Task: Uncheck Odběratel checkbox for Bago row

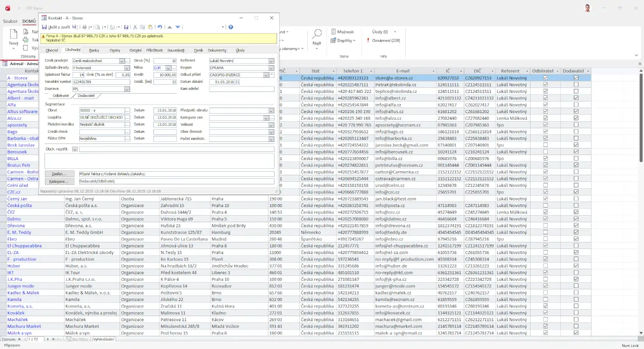Action: point(545,131)
